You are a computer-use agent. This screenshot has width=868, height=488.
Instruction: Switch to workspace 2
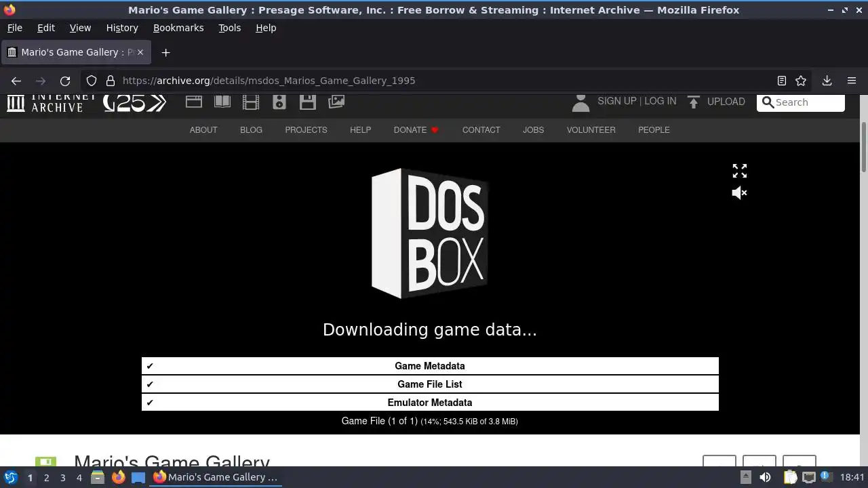click(46, 477)
